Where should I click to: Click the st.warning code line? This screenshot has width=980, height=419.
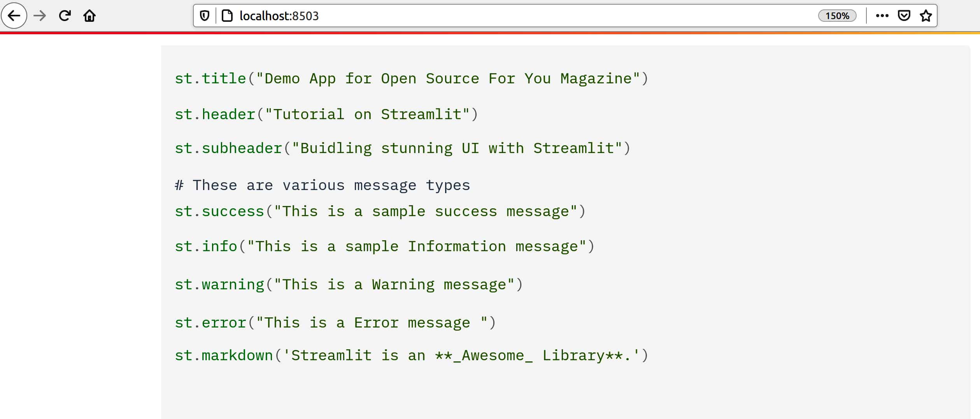349,285
